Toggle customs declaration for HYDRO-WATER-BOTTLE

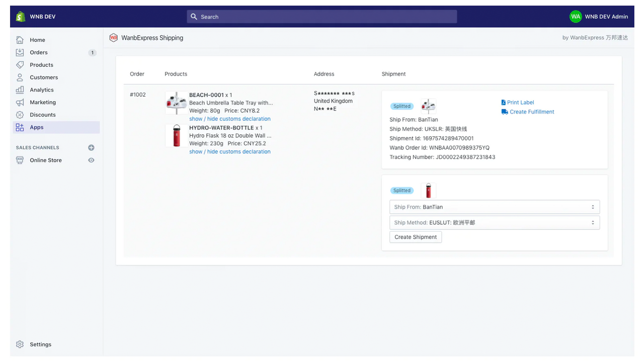(230, 151)
